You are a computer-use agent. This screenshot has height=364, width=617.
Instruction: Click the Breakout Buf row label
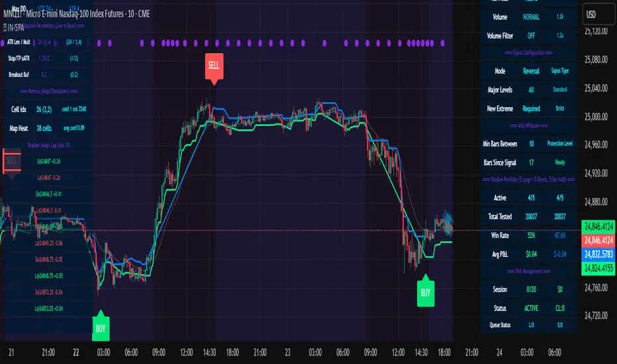click(x=19, y=74)
